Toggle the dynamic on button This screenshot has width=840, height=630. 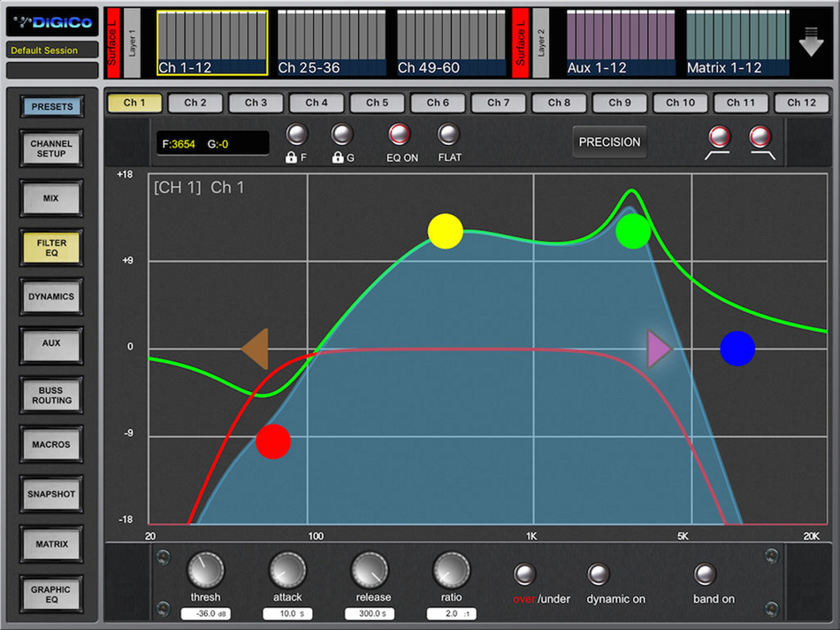point(598,574)
